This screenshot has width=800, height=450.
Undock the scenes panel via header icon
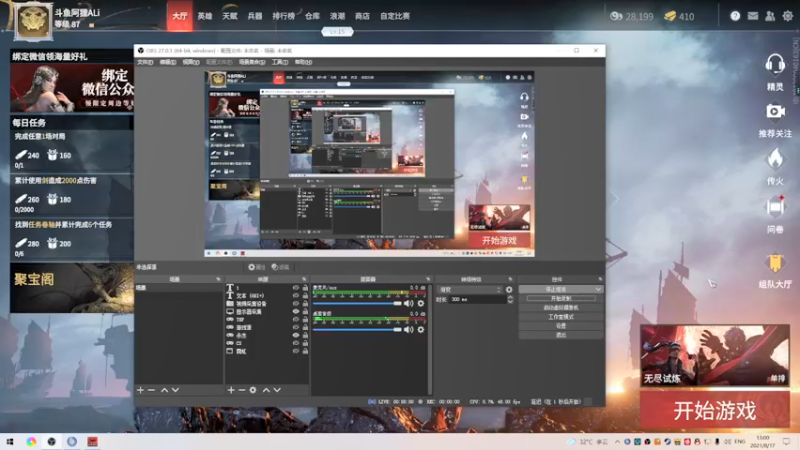(x=218, y=279)
